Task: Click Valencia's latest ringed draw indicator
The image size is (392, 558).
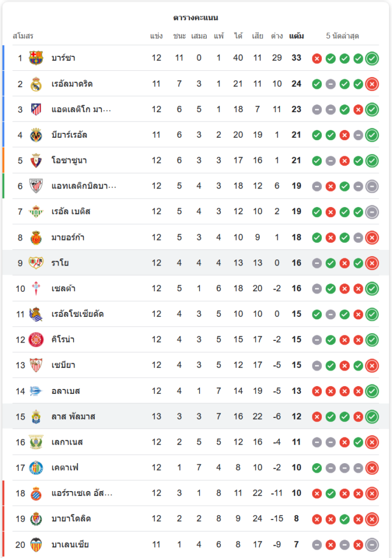Action: [372, 545]
